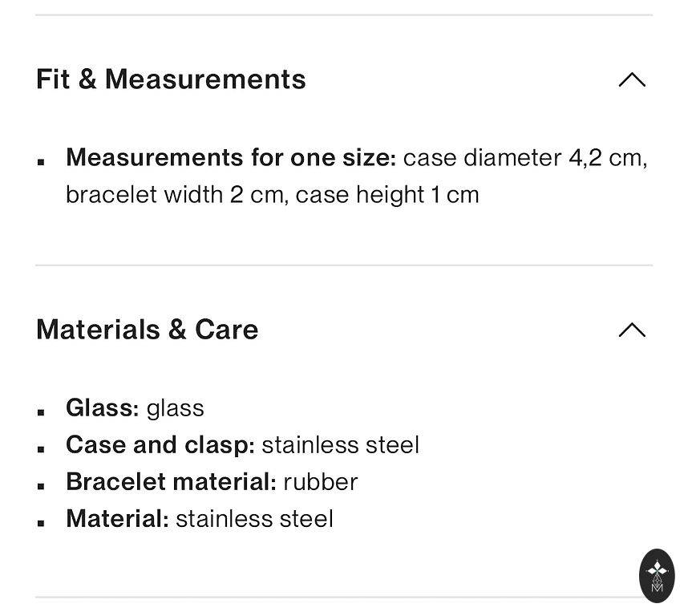Click the Fit & Measurements heading
Image resolution: width=688 pixels, height=616 pixels.
(x=171, y=79)
